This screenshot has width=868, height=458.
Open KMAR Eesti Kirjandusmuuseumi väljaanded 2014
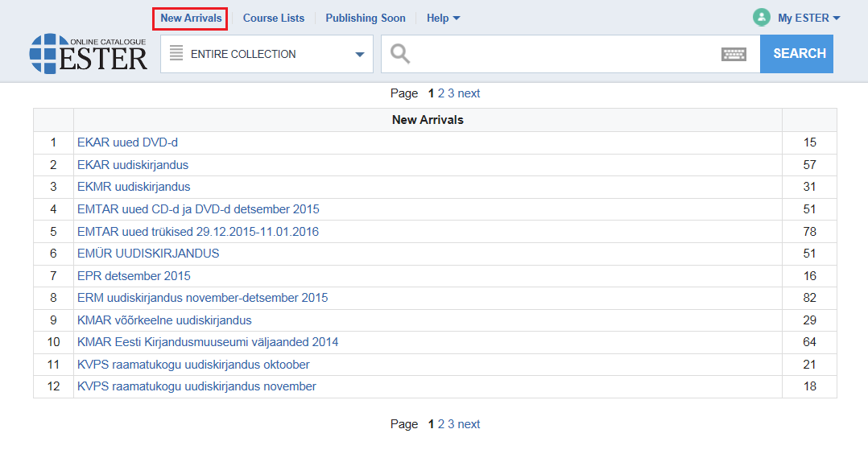coord(208,342)
